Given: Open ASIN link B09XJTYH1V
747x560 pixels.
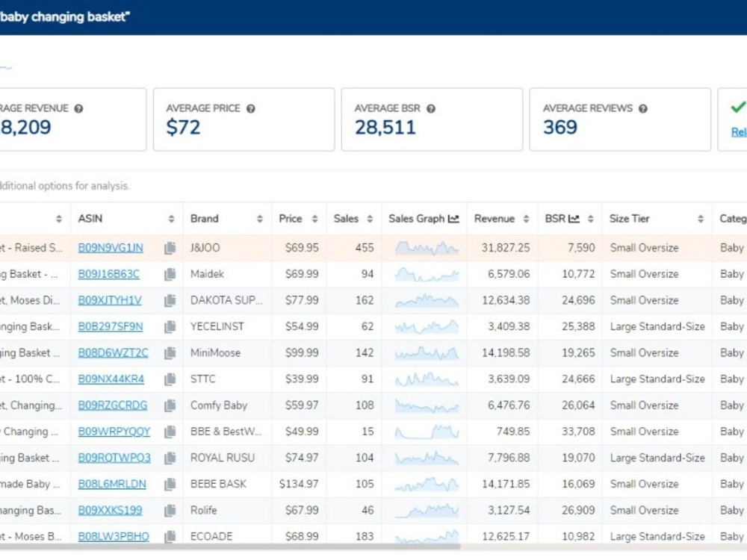Looking at the screenshot, I should click(110, 300).
